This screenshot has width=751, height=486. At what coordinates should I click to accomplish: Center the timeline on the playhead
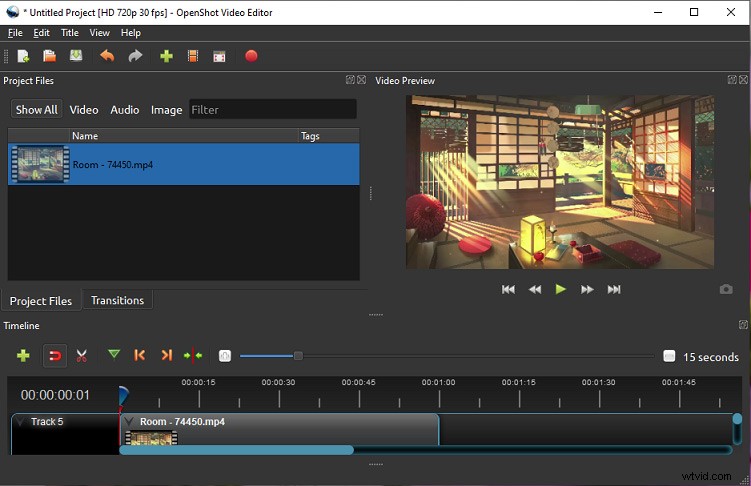[193, 356]
